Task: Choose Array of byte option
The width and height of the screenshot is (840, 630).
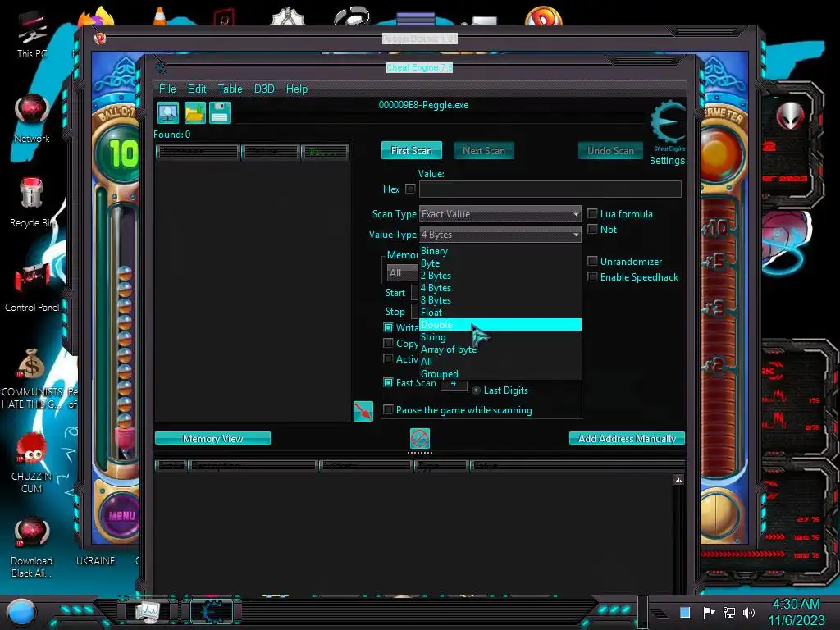Action: point(500,349)
